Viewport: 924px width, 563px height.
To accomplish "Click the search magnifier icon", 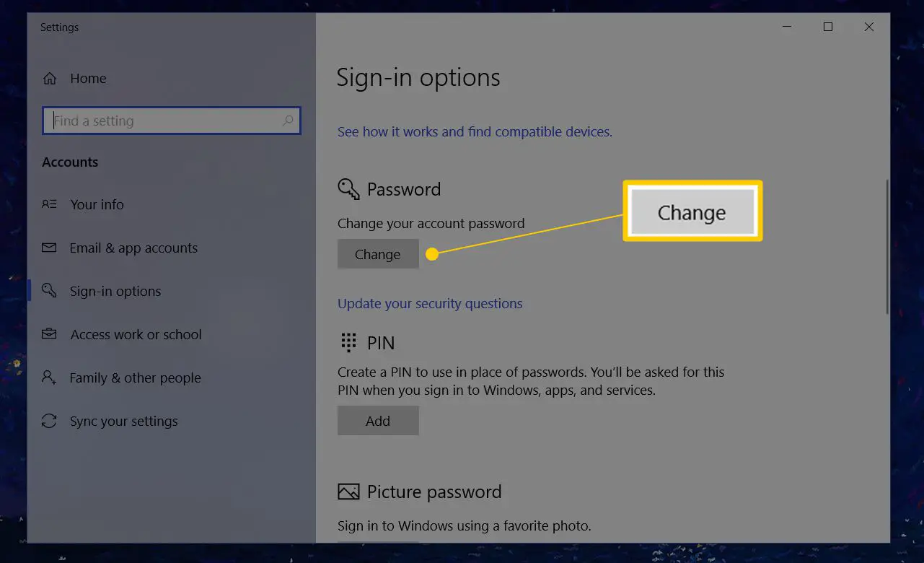I will 288,121.
